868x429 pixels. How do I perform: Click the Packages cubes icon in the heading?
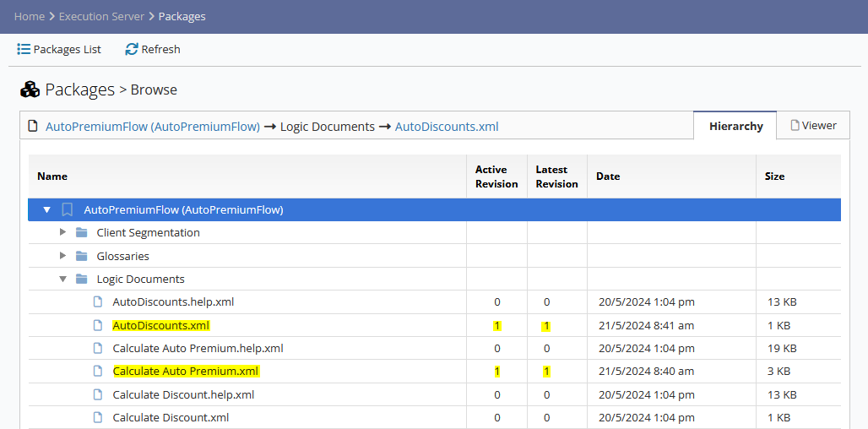coord(30,90)
